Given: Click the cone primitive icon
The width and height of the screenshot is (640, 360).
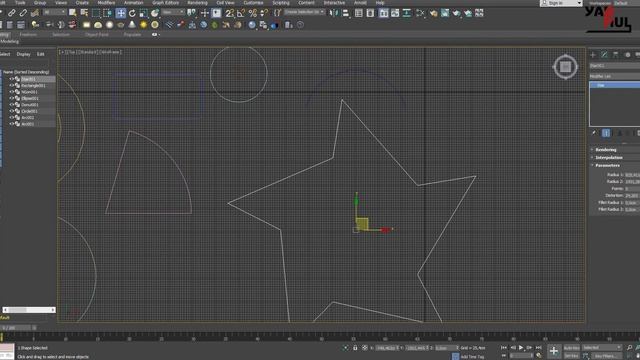Looking at the screenshot, I should [x=132, y=25].
